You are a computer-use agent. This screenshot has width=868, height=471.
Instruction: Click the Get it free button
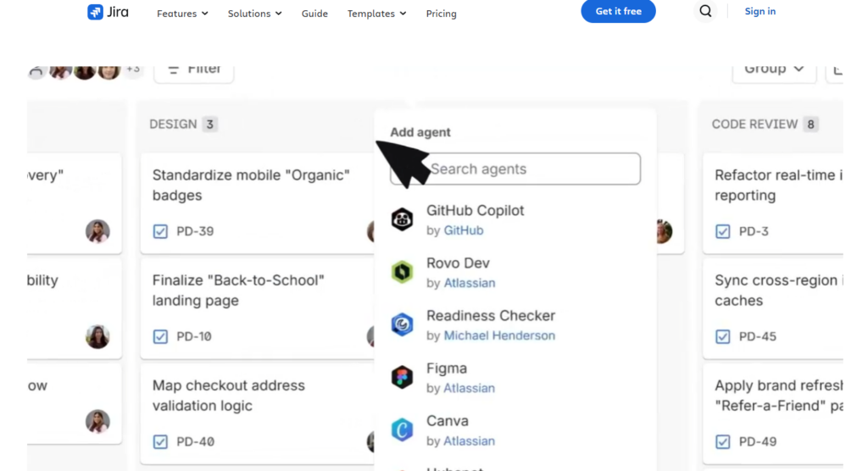[618, 11]
